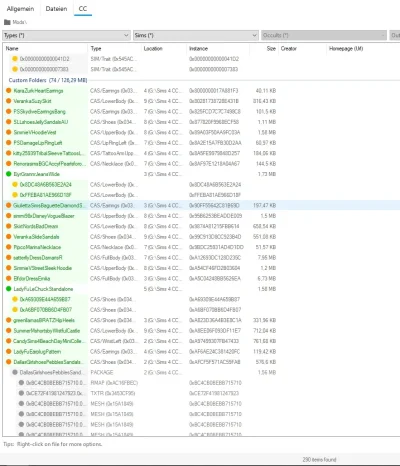Image resolution: width=400 pixels, height=466 pixels.
Task: Open the Sims (*) dropdown
Action: [x=196, y=35]
